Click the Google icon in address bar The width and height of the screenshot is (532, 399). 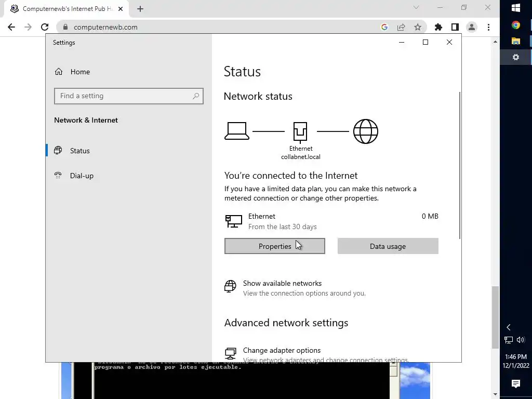point(384,27)
